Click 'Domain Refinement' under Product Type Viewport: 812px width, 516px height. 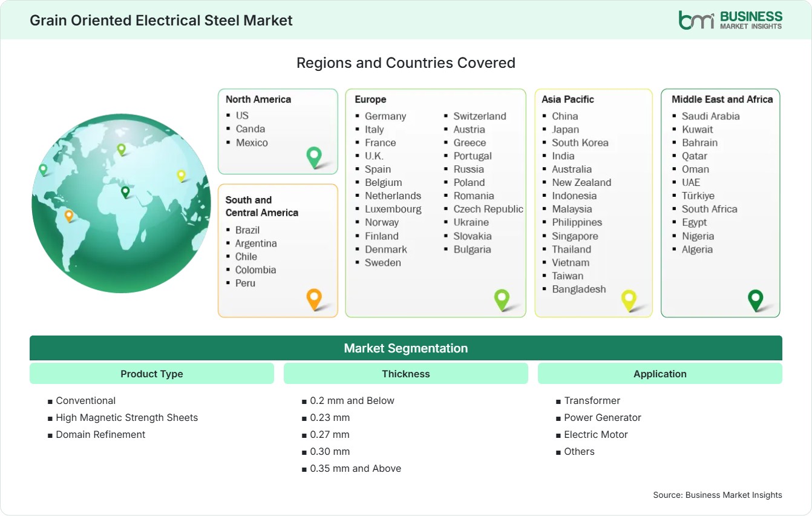[100, 434]
